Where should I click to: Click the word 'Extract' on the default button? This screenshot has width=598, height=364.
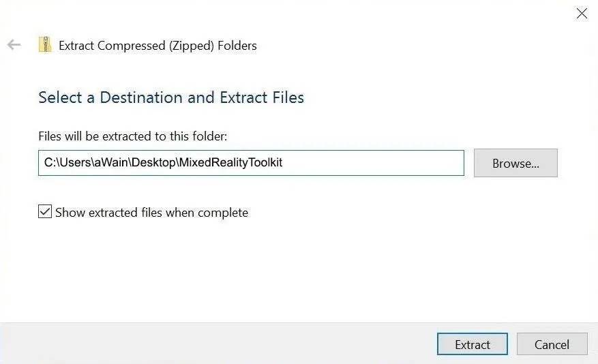tap(472, 344)
